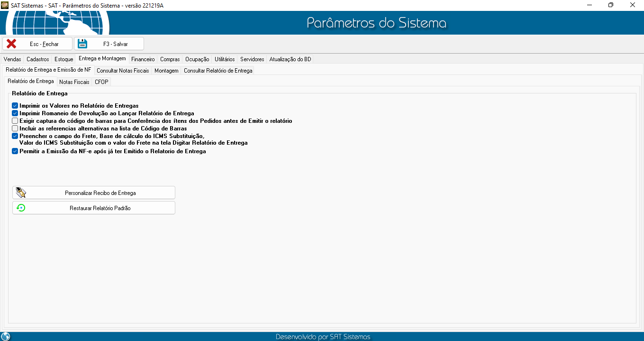This screenshot has width=644, height=341.
Task: Click the globe icon in status bar
Action: coord(6,336)
